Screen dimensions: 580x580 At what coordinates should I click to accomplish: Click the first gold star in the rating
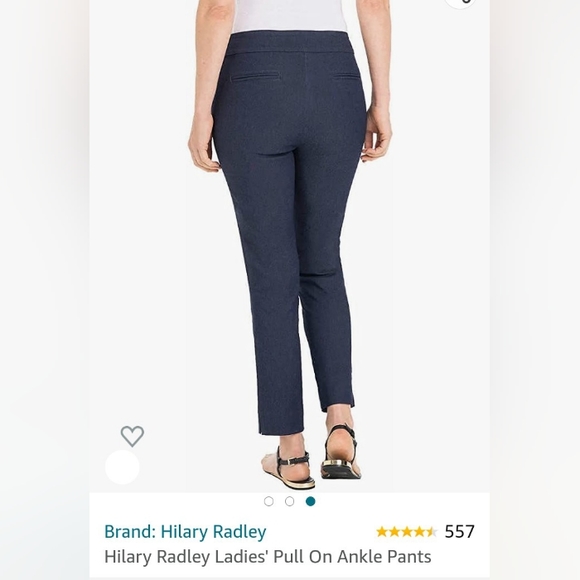[x=382, y=532]
